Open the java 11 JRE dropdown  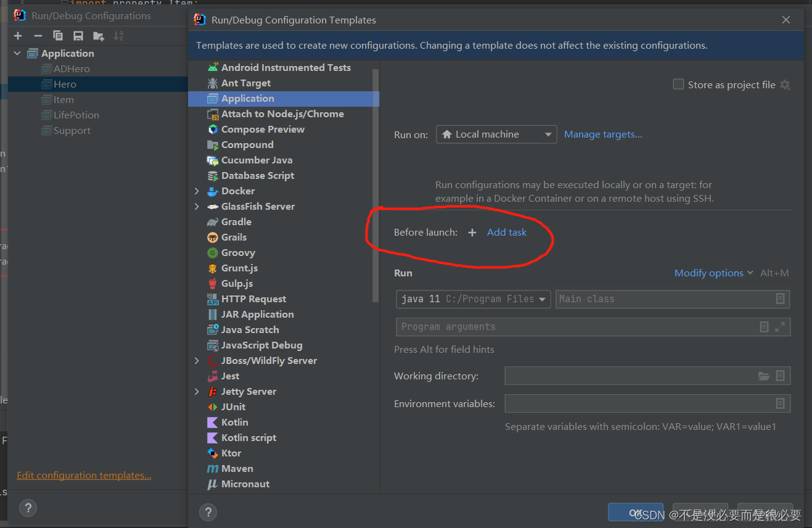coord(474,299)
